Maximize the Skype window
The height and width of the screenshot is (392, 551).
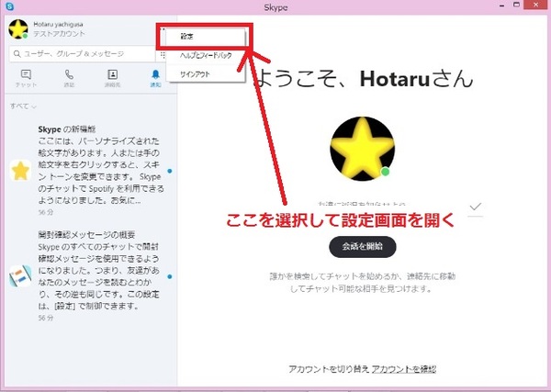point(516,5)
